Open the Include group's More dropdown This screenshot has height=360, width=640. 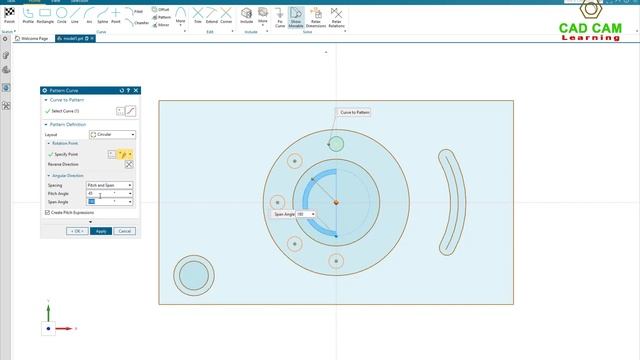click(263, 16)
